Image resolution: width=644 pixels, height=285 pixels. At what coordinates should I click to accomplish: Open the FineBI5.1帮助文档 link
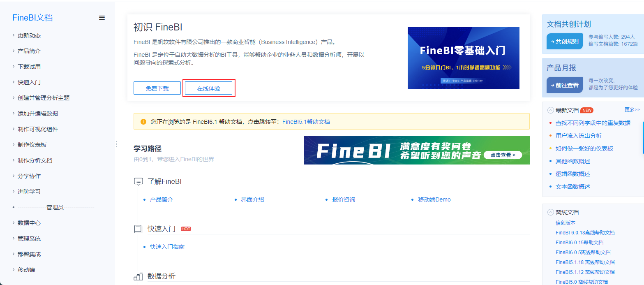pyautogui.click(x=306, y=122)
